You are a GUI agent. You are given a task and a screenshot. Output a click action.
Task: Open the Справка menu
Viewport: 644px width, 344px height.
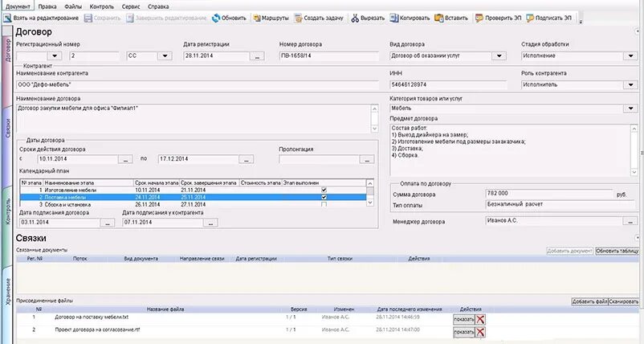(158, 6)
